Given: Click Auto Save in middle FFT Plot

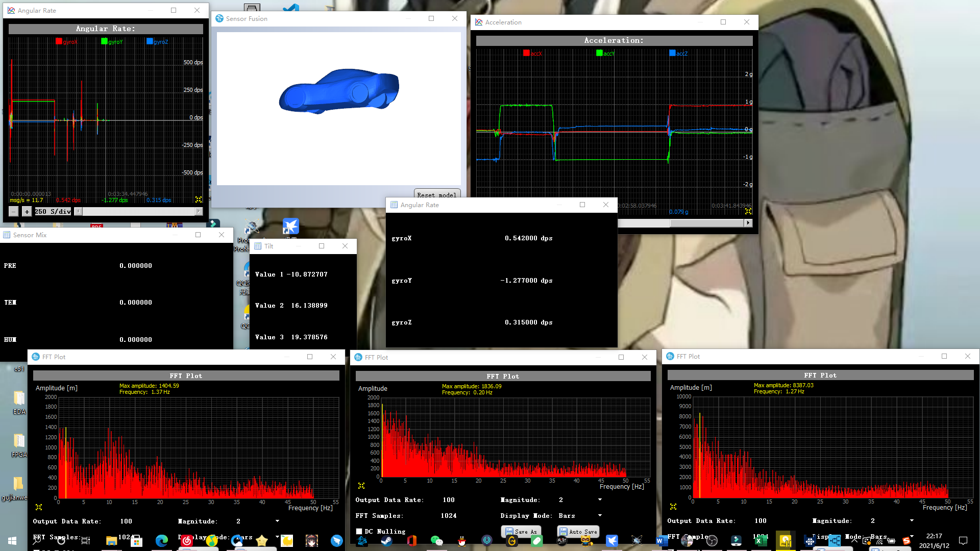Looking at the screenshot, I should click(578, 532).
